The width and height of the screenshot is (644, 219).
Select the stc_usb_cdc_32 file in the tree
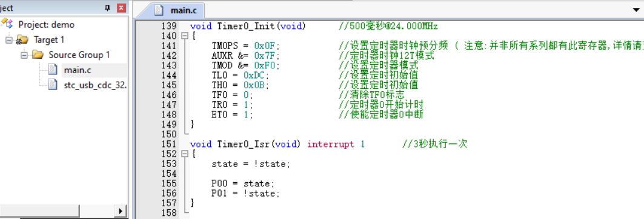[95, 85]
